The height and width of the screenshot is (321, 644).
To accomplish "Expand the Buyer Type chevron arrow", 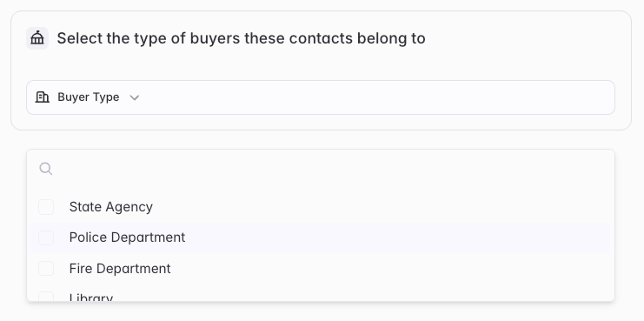I will coord(135,97).
